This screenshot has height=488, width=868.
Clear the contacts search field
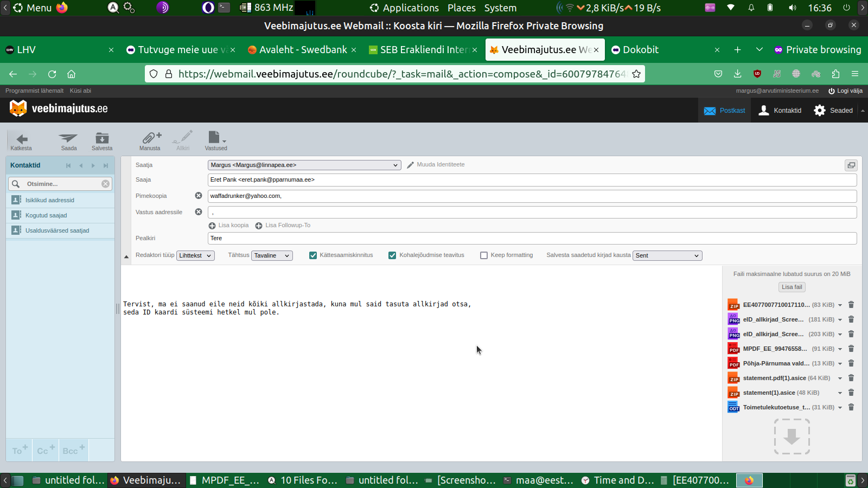point(105,184)
